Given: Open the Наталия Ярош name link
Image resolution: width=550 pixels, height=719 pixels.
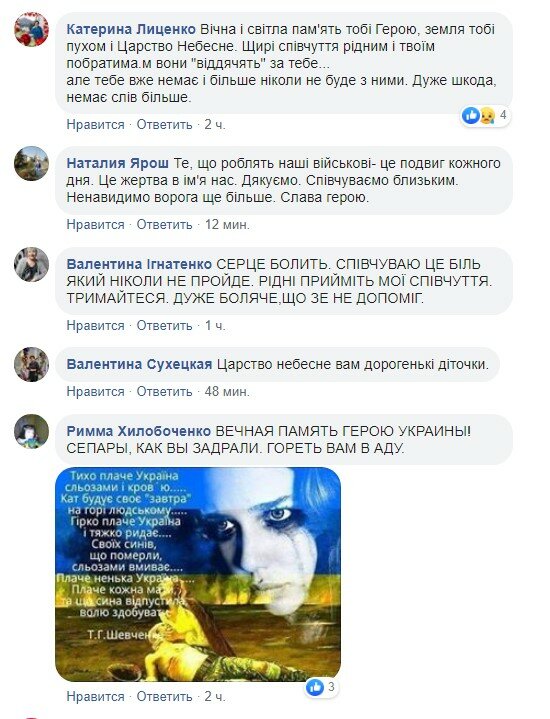Looking at the screenshot, I should 117,163.
